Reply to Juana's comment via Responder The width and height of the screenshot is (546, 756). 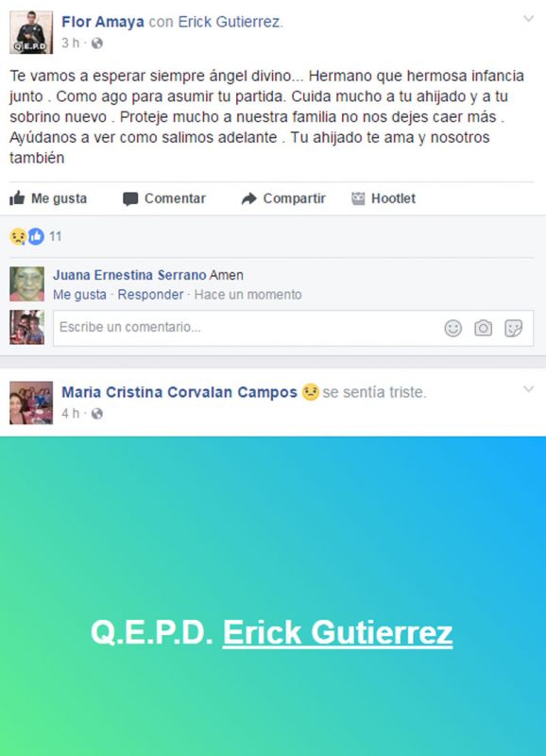[150, 295]
